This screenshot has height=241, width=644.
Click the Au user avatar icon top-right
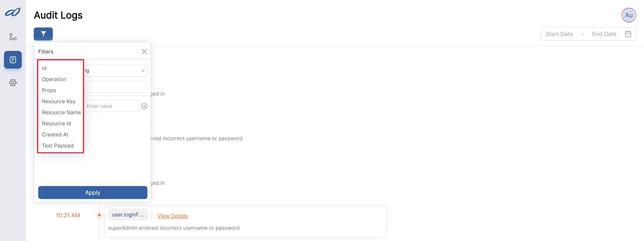pos(628,15)
